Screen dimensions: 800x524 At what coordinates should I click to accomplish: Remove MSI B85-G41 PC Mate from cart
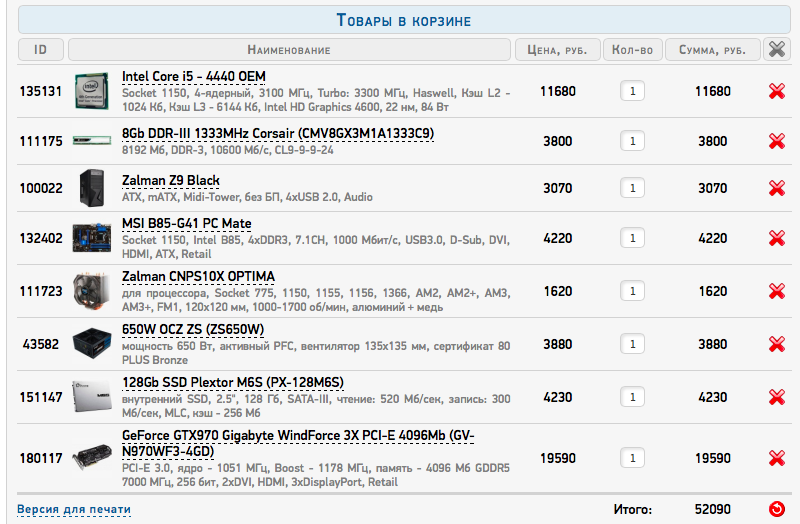coord(777,238)
